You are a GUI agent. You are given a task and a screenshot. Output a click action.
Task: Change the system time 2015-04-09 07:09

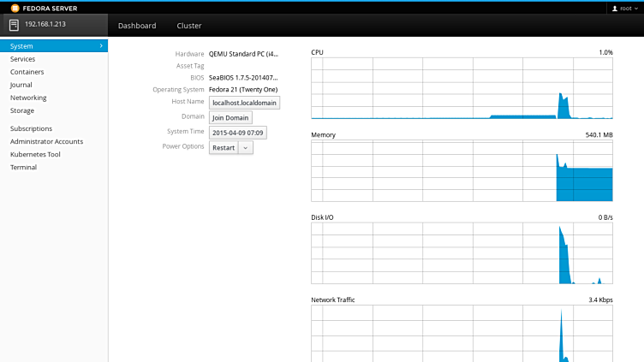(x=238, y=133)
